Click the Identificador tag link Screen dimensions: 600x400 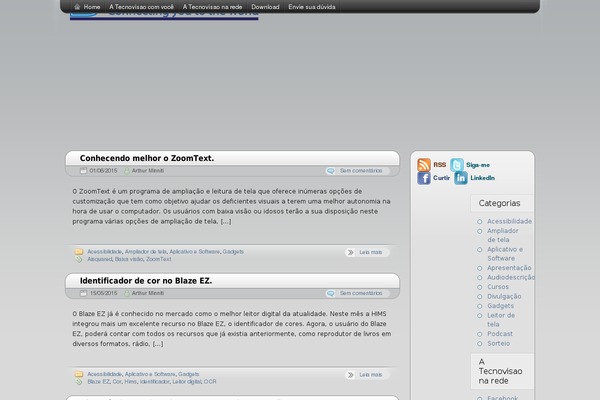(155, 382)
